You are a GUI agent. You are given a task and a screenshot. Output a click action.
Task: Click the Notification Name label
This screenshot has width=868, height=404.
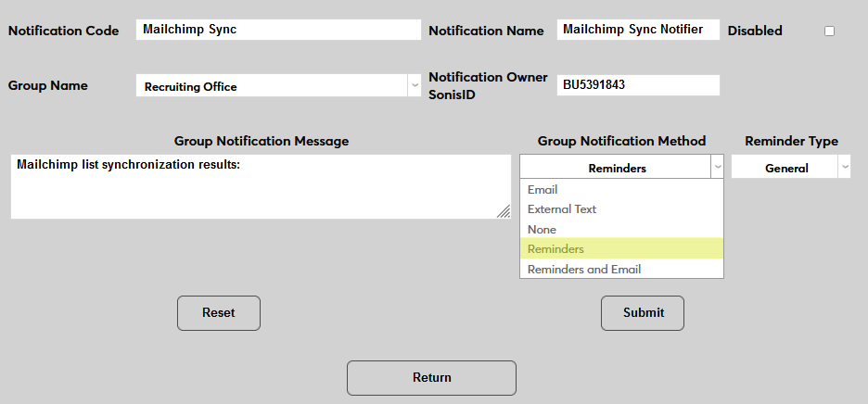(x=486, y=31)
